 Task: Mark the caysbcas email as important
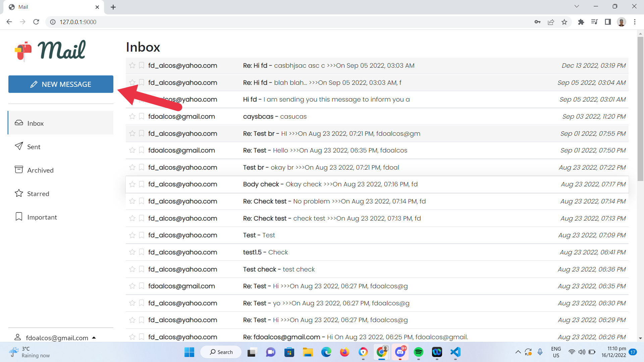click(x=142, y=116)
